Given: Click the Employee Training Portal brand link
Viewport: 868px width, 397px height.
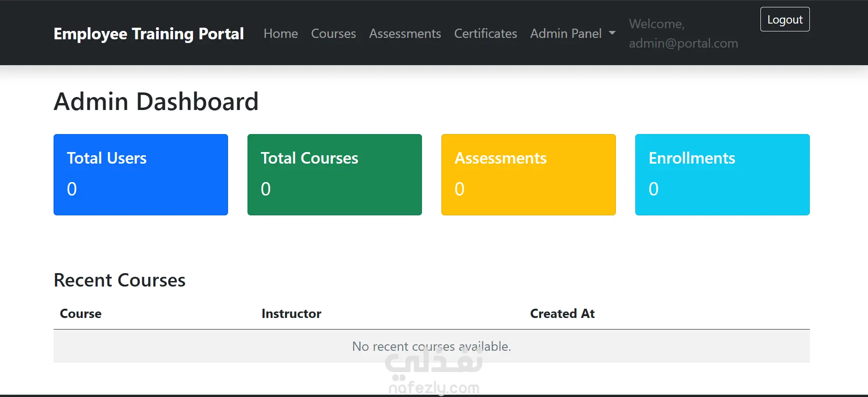Looking at the screenshot, I should pyautogui.click(x=149, y=34).
